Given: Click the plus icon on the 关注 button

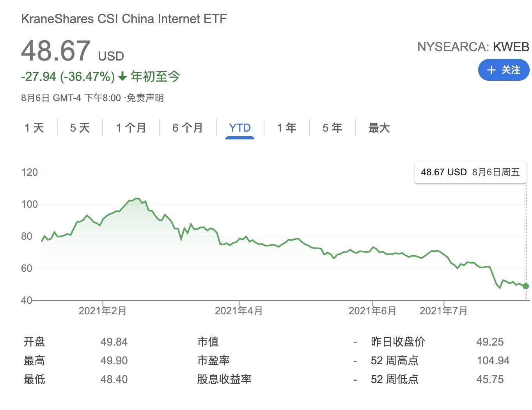Looking at the screenshot, I should 491,70.
